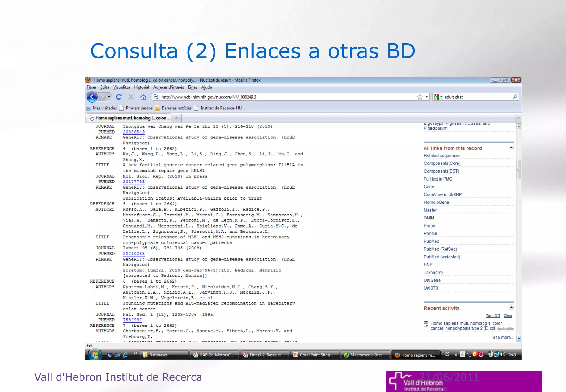The width and height of the screenshot is (566, 392).
Task: Open the OMIM link
Action: point(429,218)
